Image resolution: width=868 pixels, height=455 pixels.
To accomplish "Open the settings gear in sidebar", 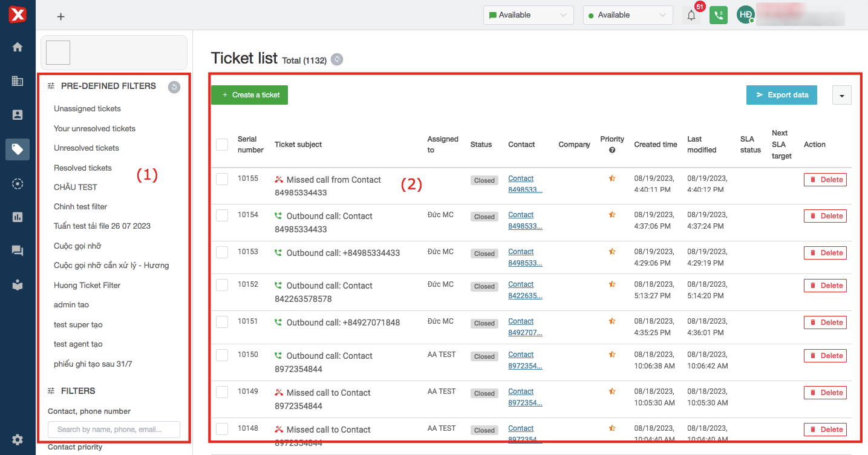I will click(18, 440).
